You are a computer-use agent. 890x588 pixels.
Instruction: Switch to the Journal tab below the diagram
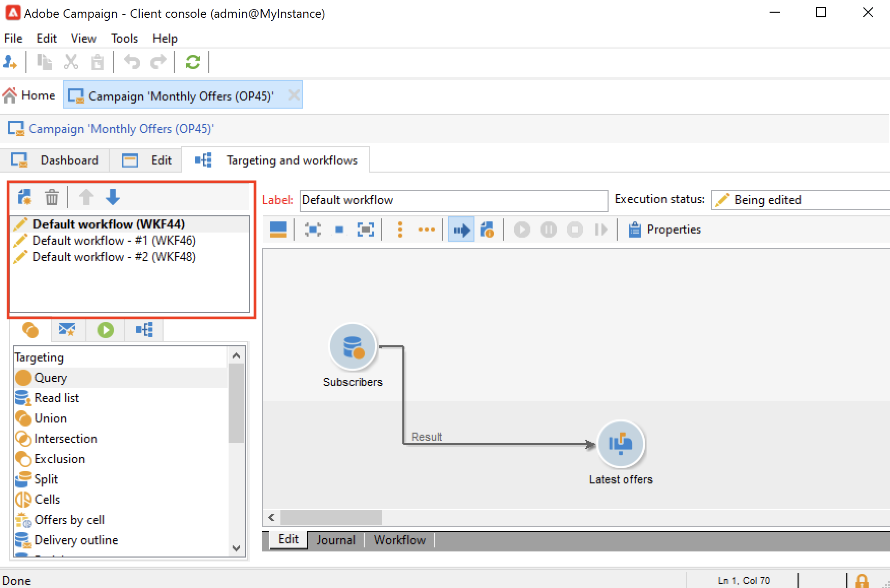coord(336,540)
